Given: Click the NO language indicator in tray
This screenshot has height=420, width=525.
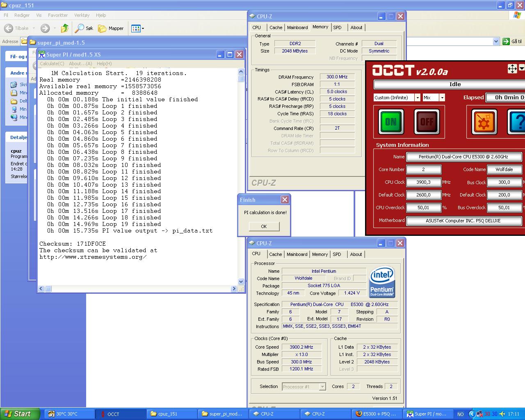Looking at the screenshot, I should point(461,414).
